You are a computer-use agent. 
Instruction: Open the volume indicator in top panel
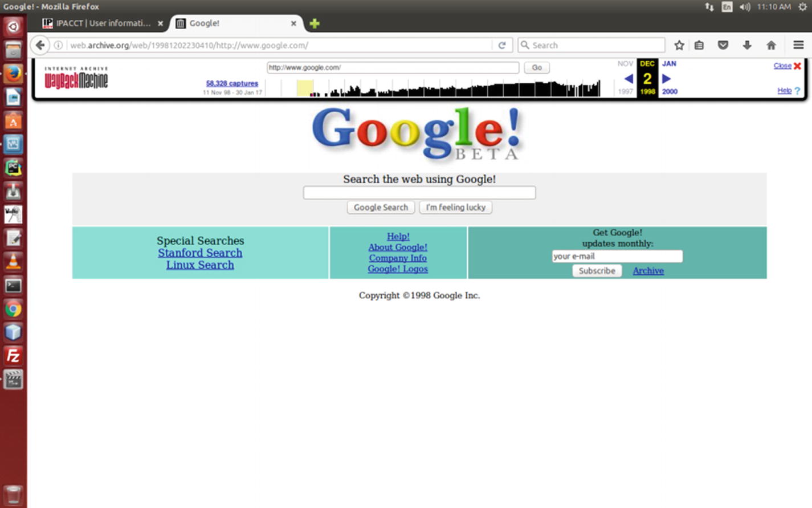(745, 7)
